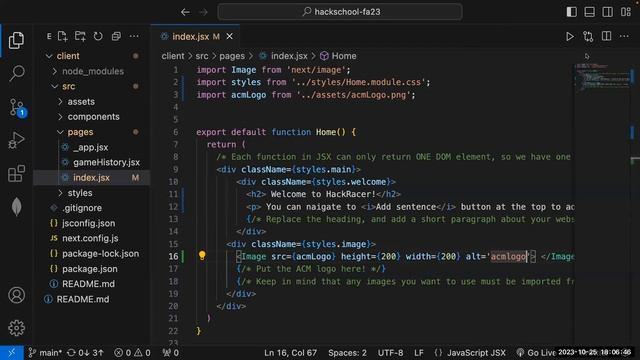Image resolution: width=640 pixels, height=360 pixels.
Task: Open _app.jsx file
Action: [x=91, y=147]
